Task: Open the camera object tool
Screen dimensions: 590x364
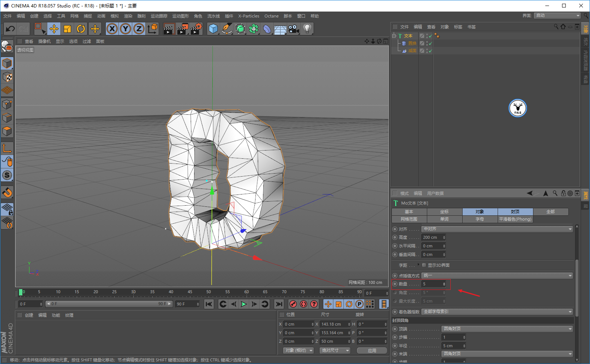Action: (x=294, y=29)
